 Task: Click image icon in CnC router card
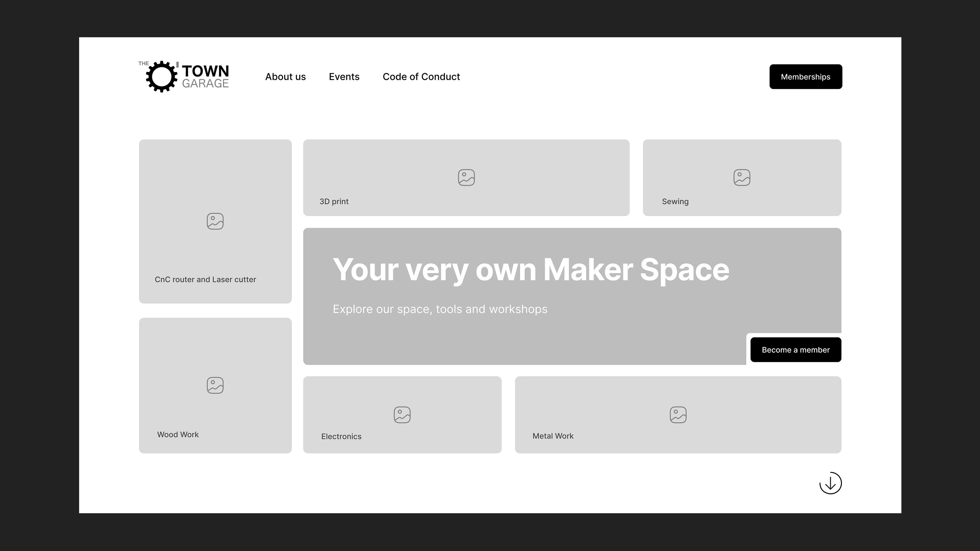215,221
